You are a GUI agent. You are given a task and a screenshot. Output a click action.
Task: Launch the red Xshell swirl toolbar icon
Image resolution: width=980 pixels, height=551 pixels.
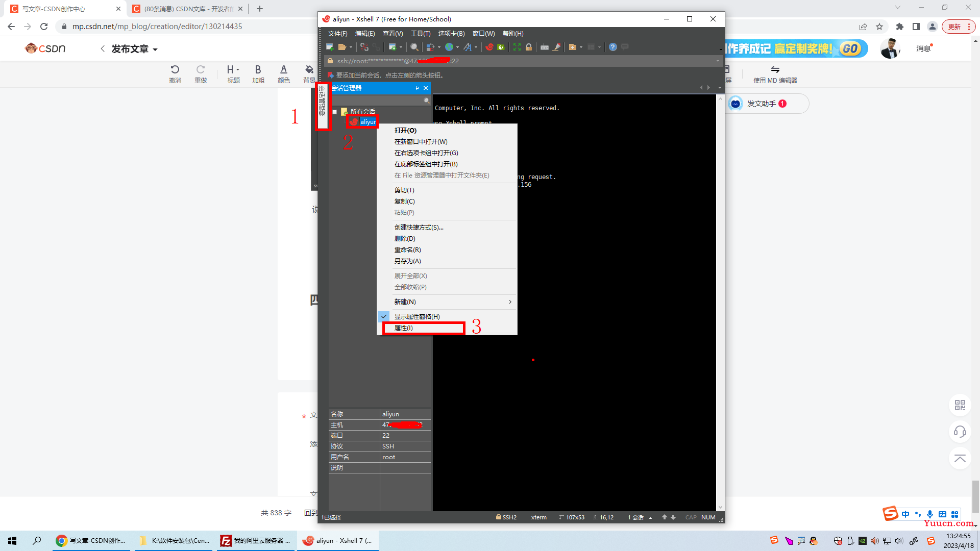[x=489, y=47]
